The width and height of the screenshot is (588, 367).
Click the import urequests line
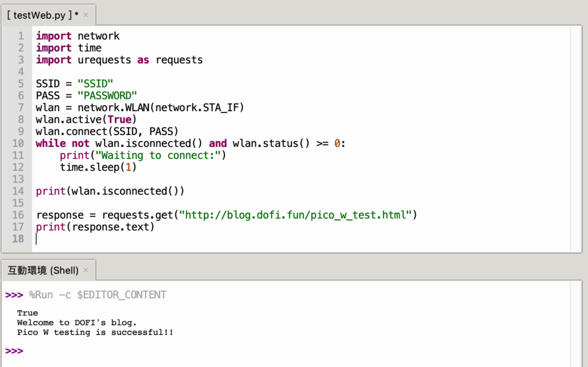tap(119, 60)
